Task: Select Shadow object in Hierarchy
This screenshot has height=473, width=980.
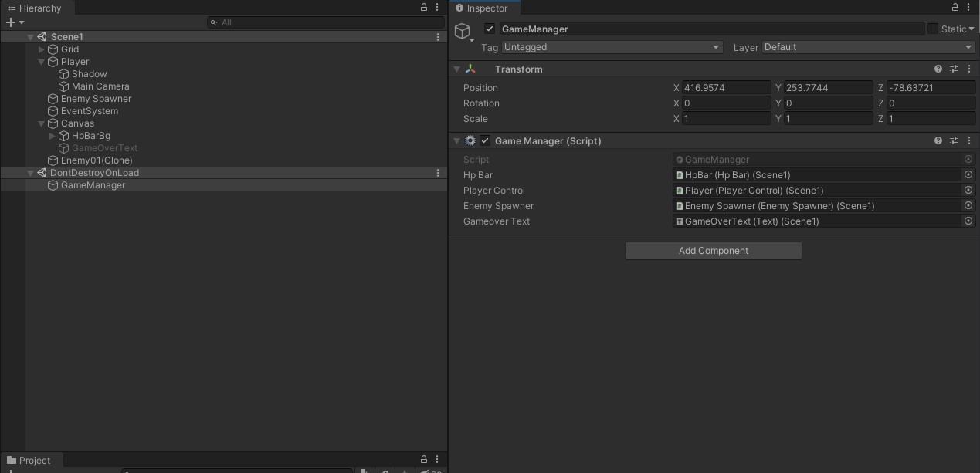Action: pyautogui.click(x=89, y=74)
